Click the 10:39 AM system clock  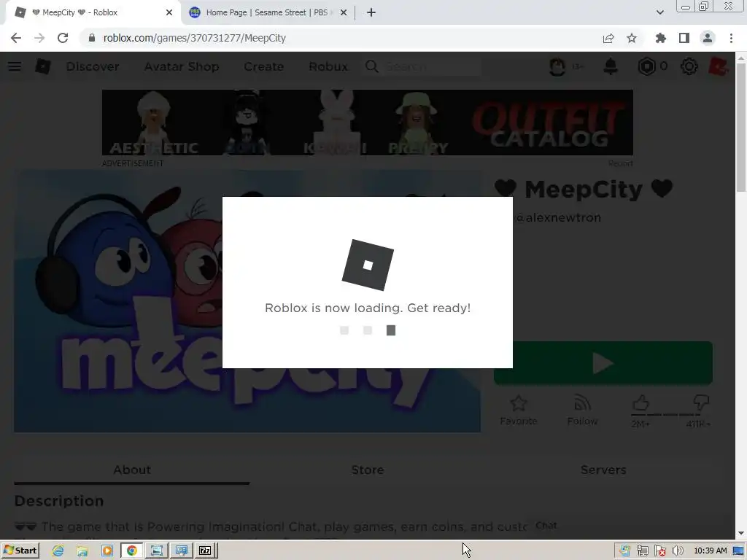[x=711, y=551]
